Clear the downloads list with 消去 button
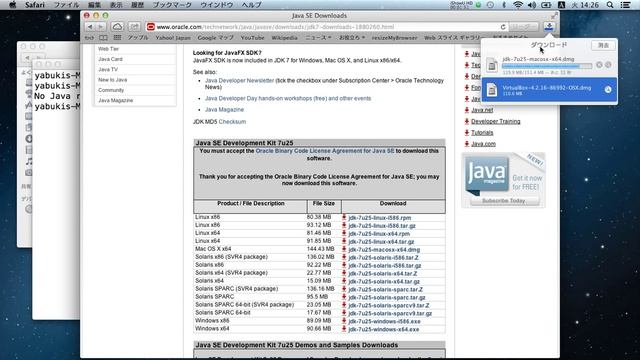 (603, 45)
